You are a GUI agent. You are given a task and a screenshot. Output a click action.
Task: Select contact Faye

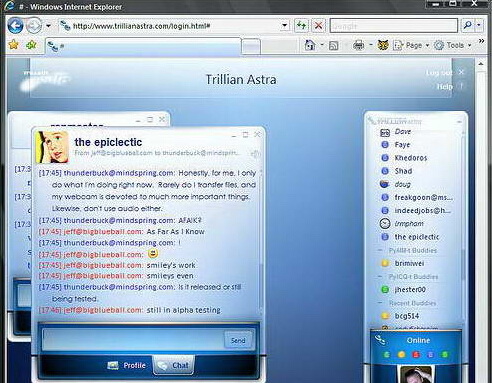point(402,145)
